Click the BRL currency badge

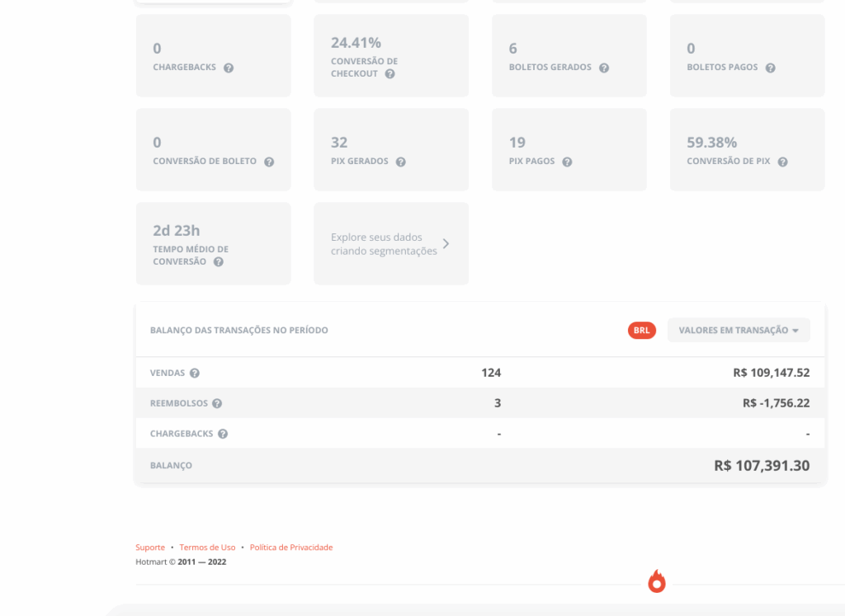coord(641,331)
